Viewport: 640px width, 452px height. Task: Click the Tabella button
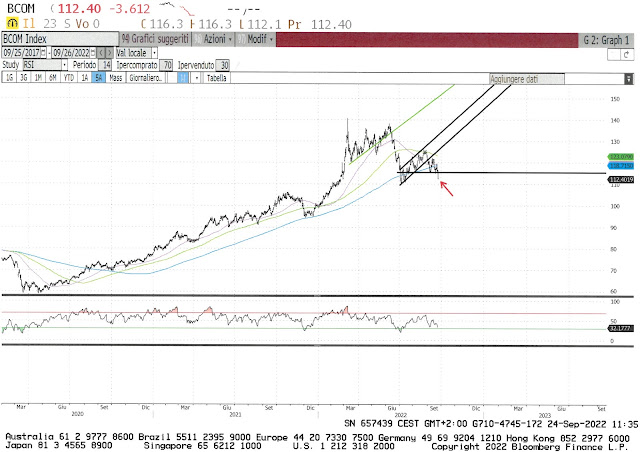pyautogui.click(x=216, y=78)
